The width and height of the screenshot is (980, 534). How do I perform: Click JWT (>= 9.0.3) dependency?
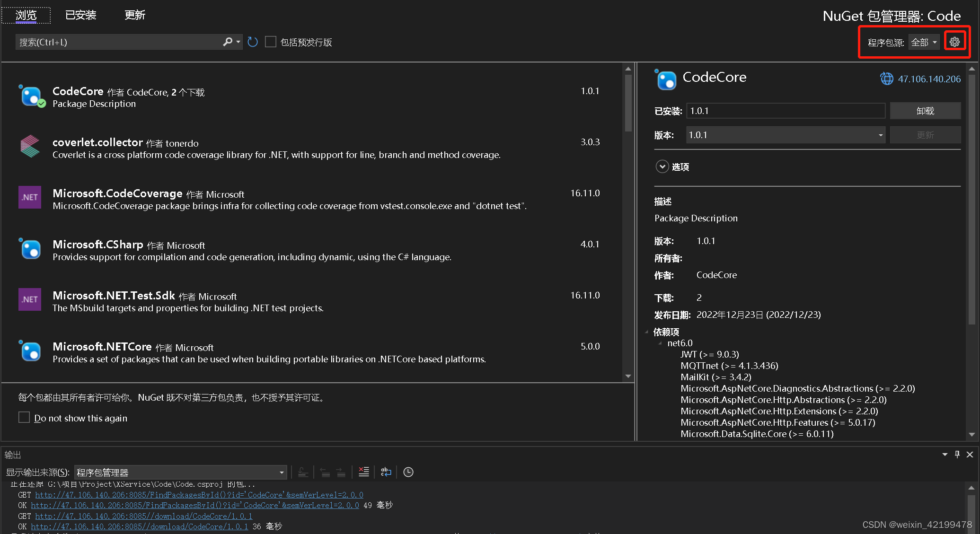709,354
